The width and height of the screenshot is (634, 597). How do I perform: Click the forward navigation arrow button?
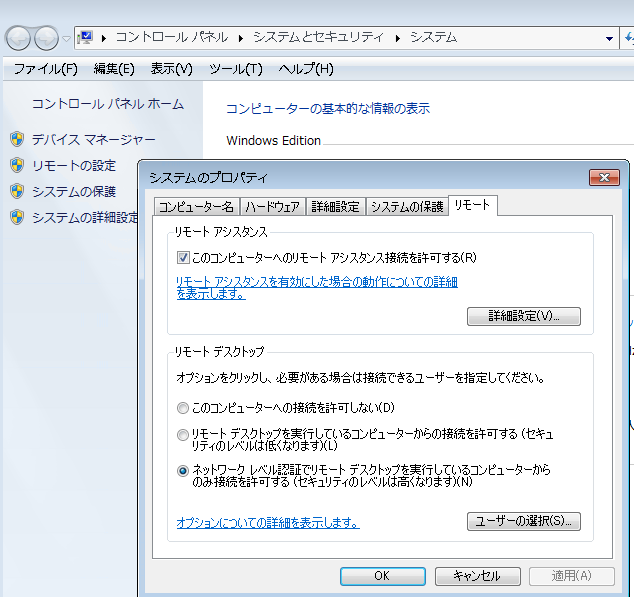pos(46,38)
